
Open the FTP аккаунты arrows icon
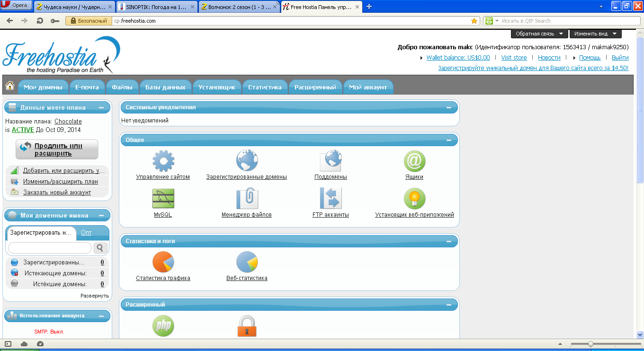pos(331,199)
